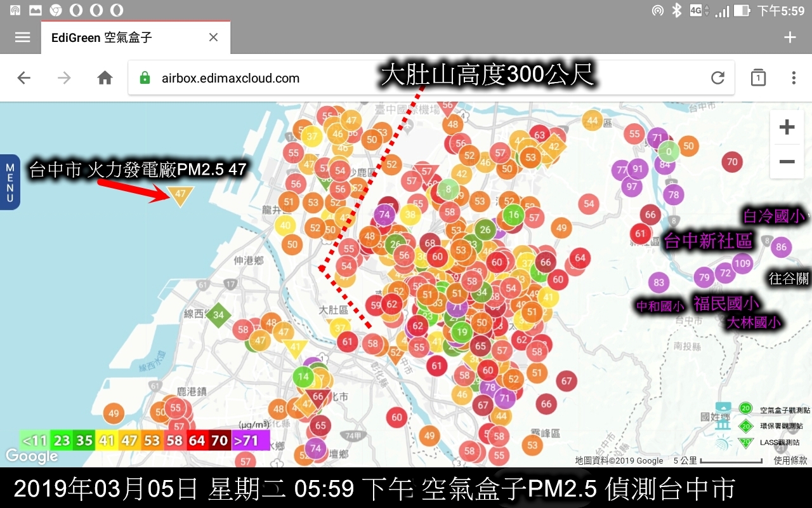Open the tab switcher showing 1
This screenshot has width=812, height=508.
coord(758,77)
